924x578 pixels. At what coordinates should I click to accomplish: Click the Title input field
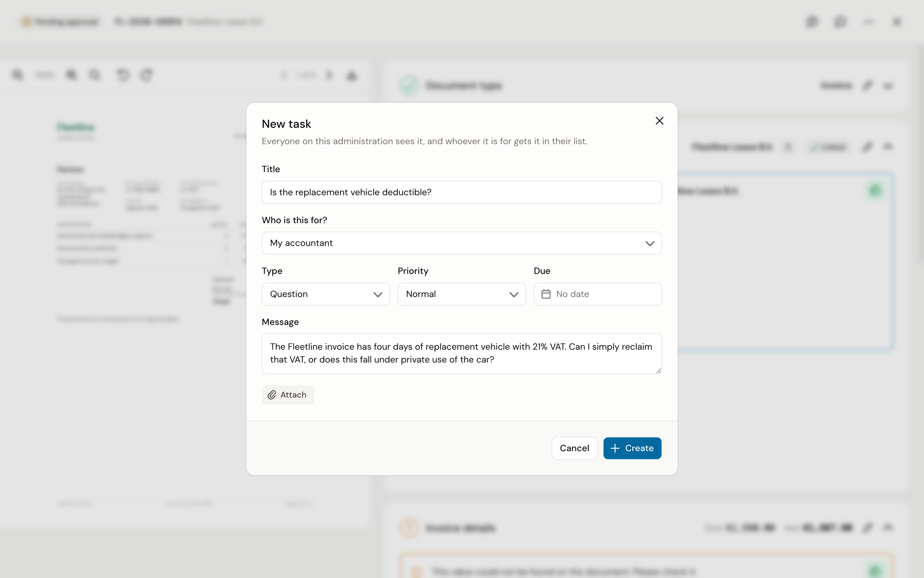point(462,192)
